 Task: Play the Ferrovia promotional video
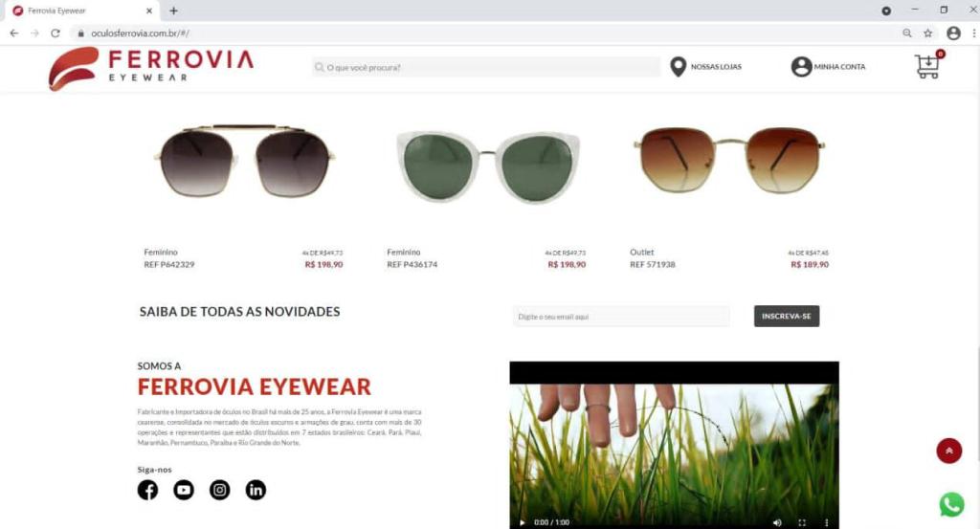click(x=523, y=522)
